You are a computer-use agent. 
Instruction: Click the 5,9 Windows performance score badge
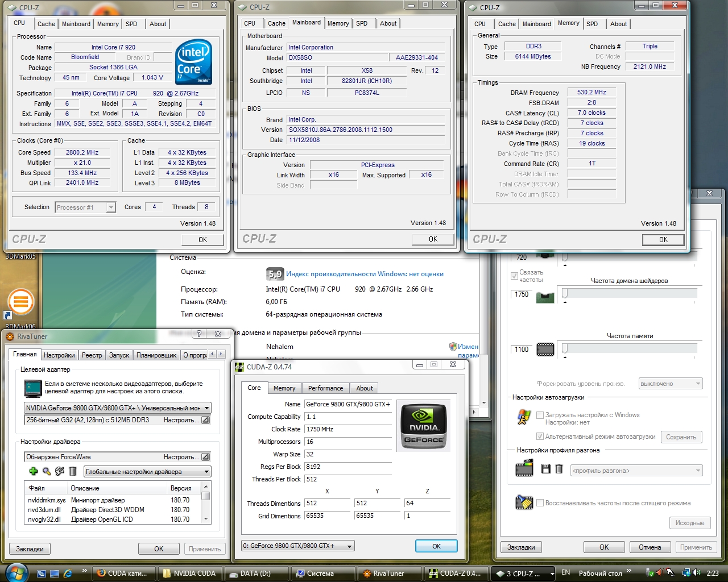[275, 274]
